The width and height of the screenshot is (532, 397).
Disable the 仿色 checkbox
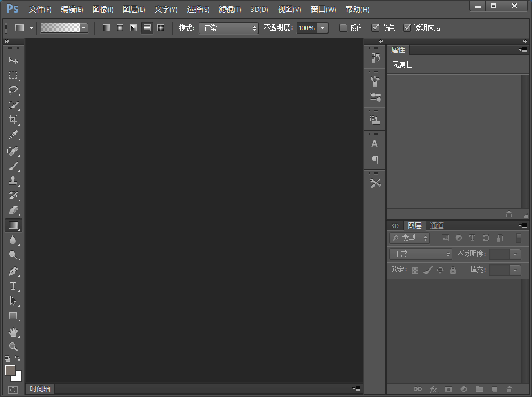click(376, 27)
